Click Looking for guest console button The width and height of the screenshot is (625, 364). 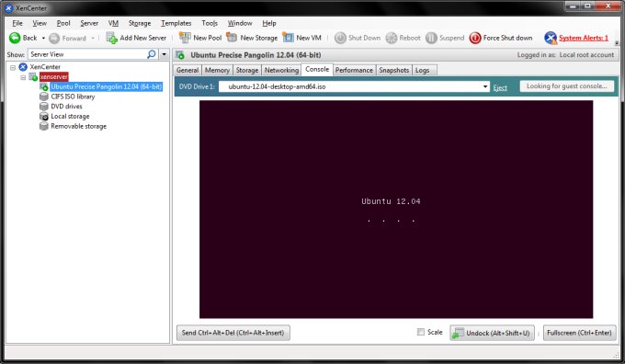(567, 86)
